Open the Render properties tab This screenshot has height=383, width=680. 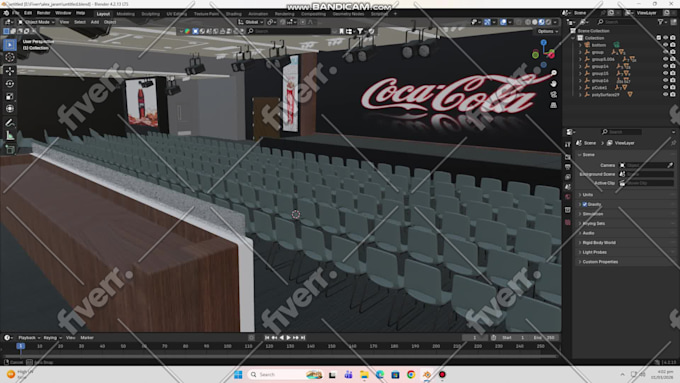[568, 157]
